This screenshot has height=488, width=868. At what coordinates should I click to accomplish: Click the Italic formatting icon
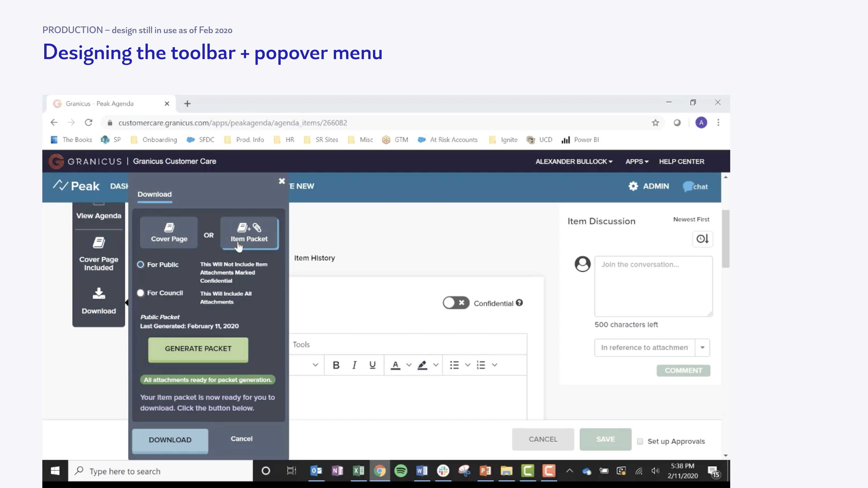[x=354, y=365]
